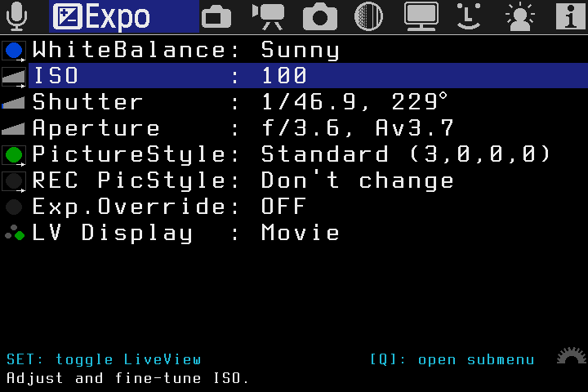Switch to the Overlay tab icon
The width and height of the screenshot is (588, 392).
click(216, 16)
